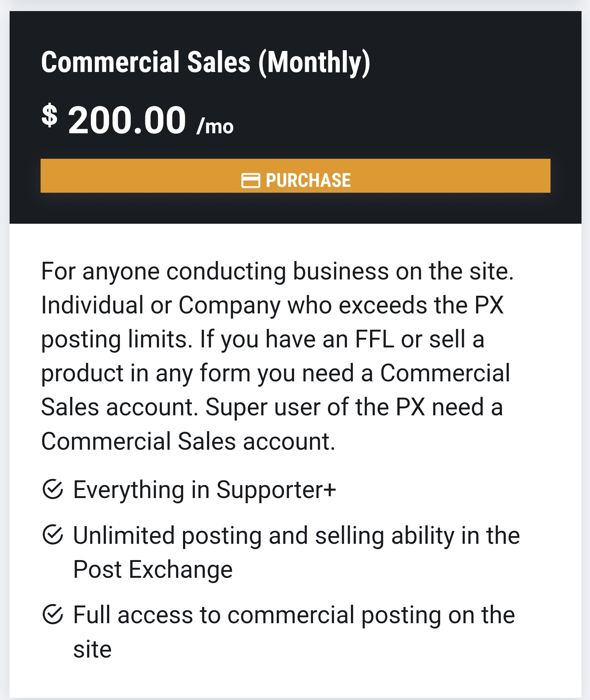Click the final Commercial Sales account. line
This screenshot has height=700, width=590.
tap(188, 441)
